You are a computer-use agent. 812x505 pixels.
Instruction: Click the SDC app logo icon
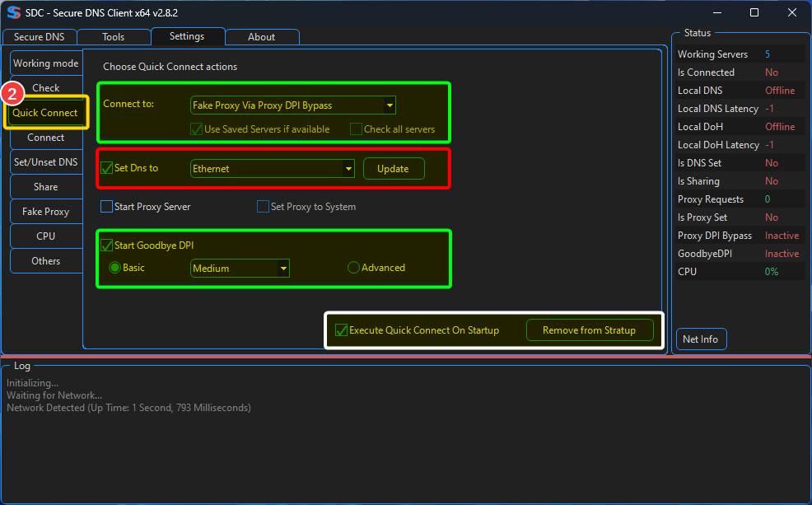tap(14, 12)
